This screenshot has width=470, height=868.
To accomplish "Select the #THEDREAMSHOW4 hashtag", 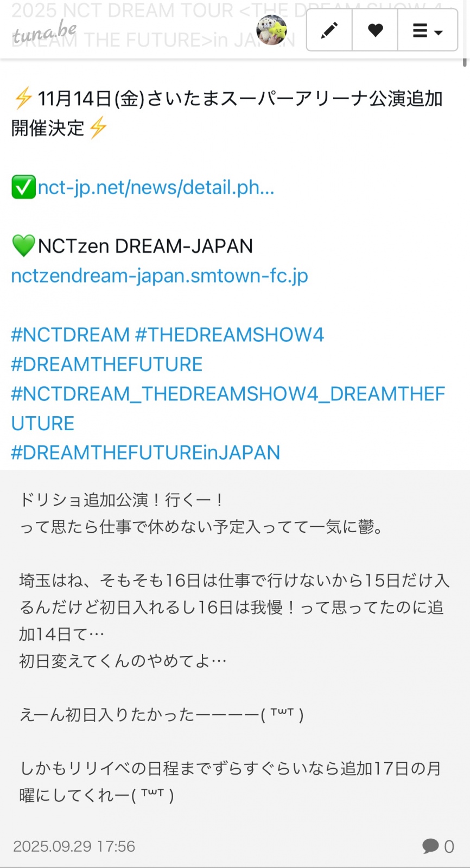I will point(229,335).
